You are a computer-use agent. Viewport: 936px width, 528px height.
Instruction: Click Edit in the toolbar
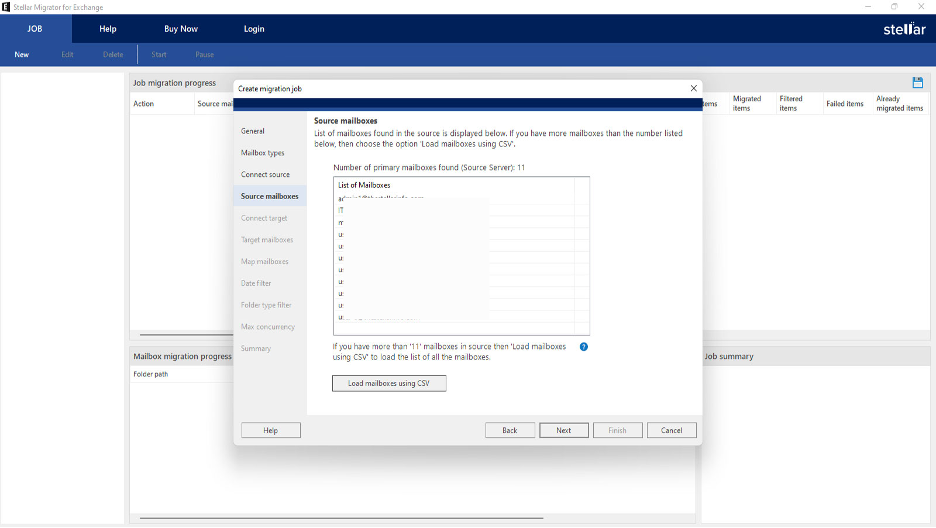point(67,54)
